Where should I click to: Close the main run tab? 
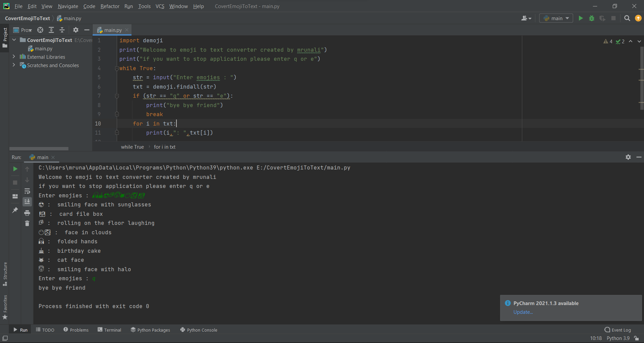click(x=53, y=157)
